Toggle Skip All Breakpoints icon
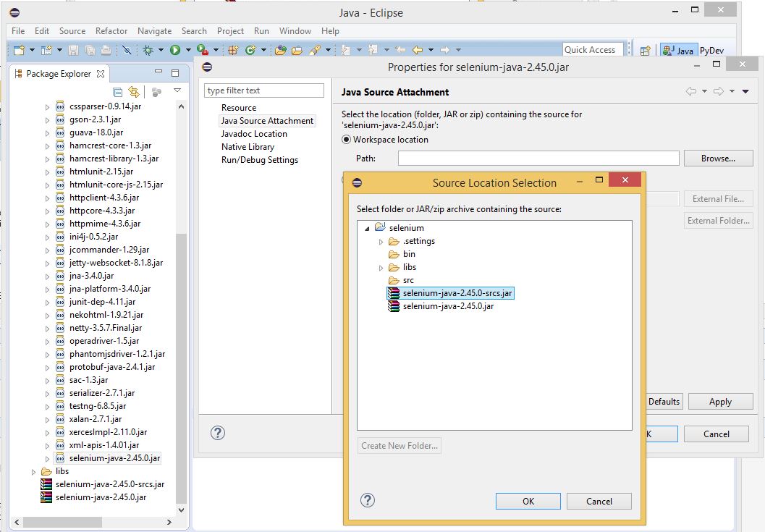The width and height of the screenshot is (765, 532). [x=127, y=50]
